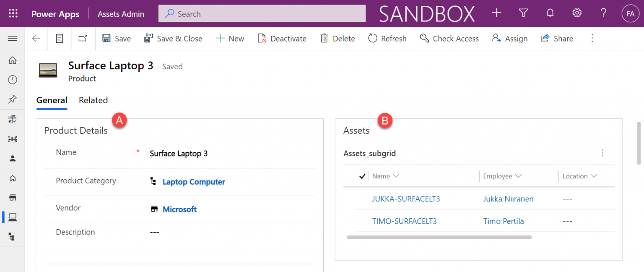Click the Surface Laptop product image
Screen dimensions: 644x272
(48, 70)
